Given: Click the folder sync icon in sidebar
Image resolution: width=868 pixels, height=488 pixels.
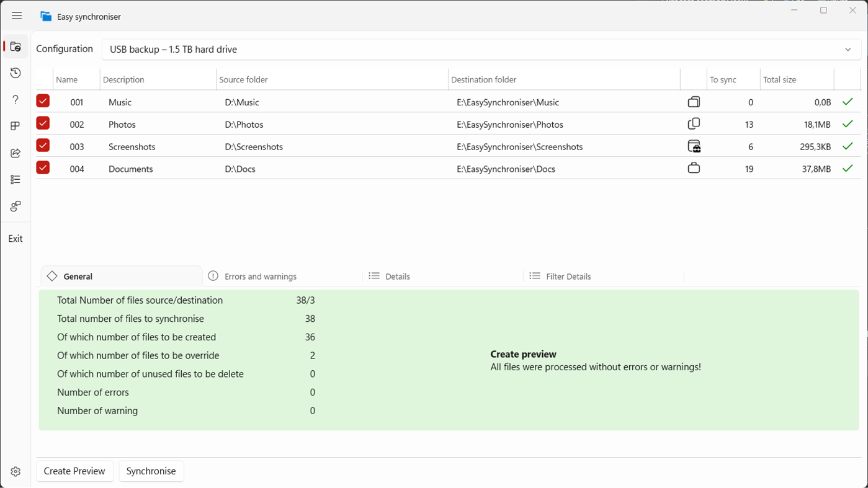Looking at the screenshot, I should 16,47.
